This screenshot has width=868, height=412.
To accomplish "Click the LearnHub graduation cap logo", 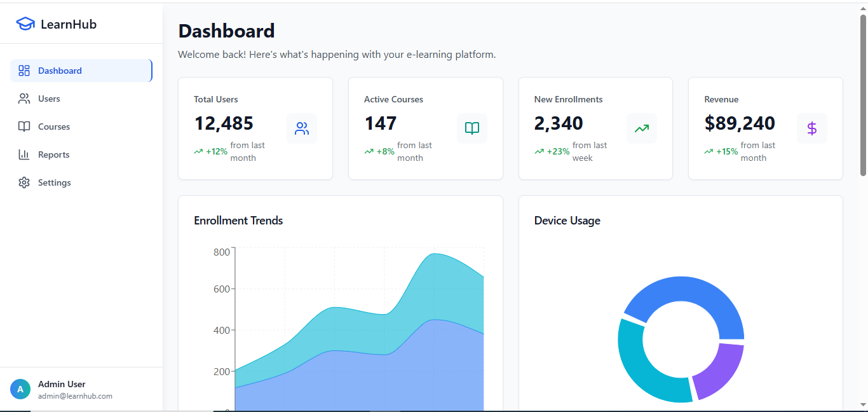I will [25, 24].
